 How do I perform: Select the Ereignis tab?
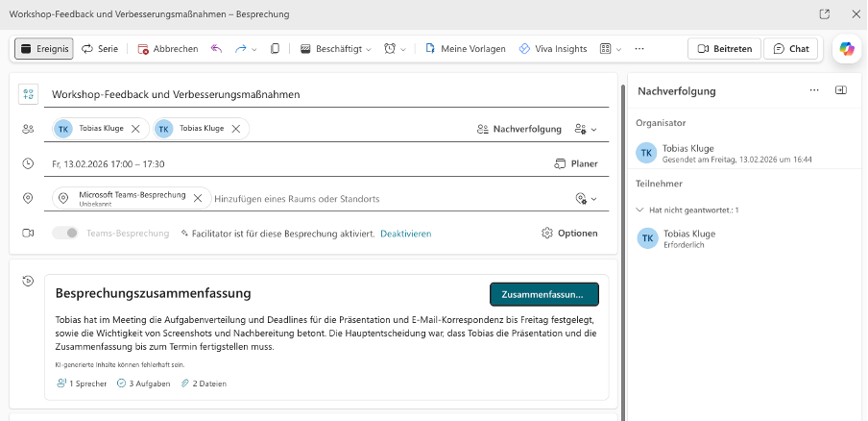click(x=44, y=49)
